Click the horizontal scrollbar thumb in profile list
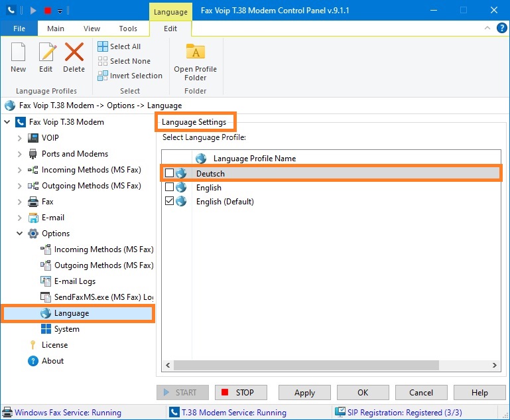Screen dimensions: 510x420 [306, 365]
